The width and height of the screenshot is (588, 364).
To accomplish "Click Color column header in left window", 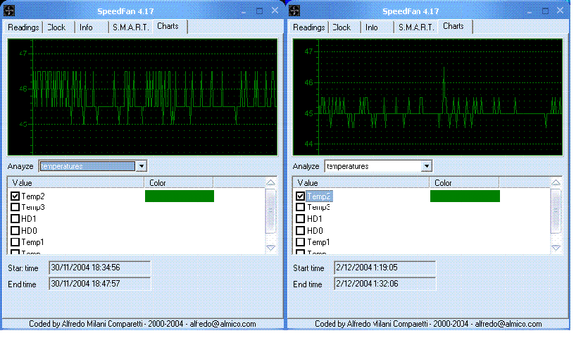I will (179, 183).
